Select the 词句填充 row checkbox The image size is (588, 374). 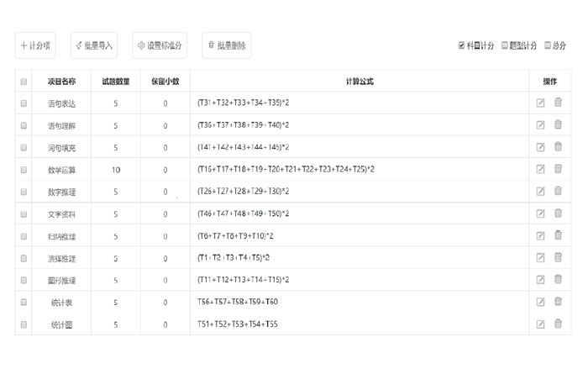tap(24, 148)
